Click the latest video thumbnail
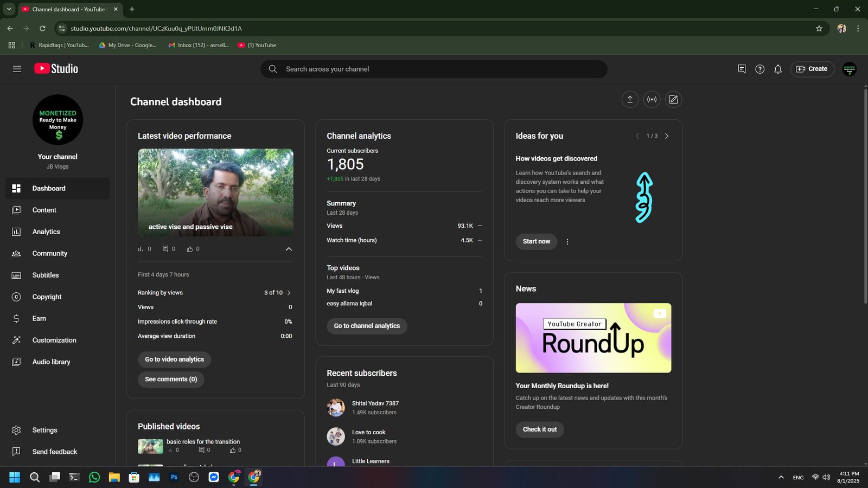Screen dimensions: 868x488 [215, 192]
